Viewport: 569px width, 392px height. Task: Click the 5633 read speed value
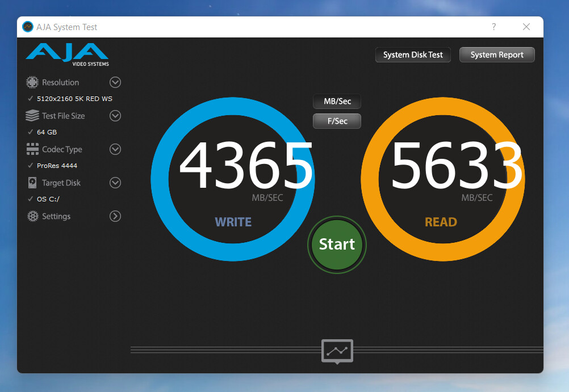(457, 165)
